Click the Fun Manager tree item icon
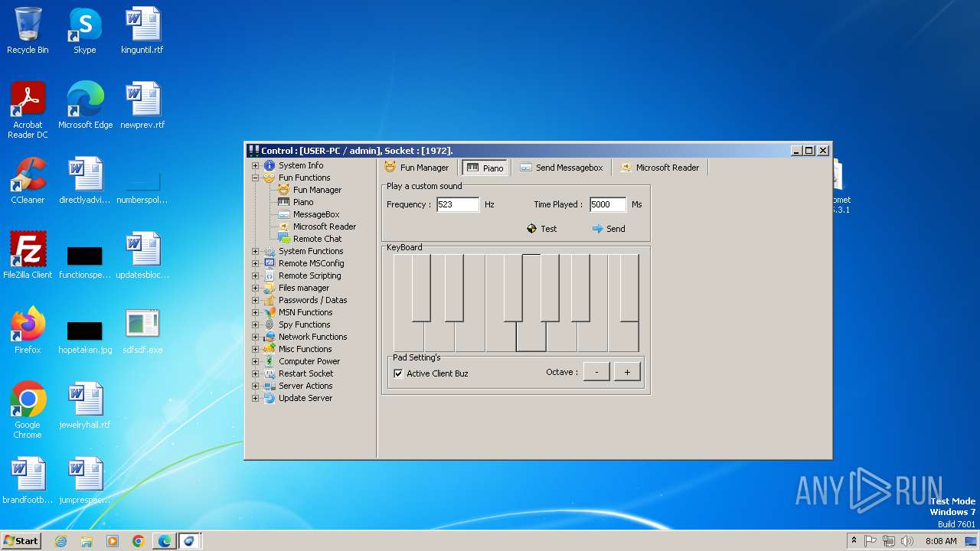 284,190
